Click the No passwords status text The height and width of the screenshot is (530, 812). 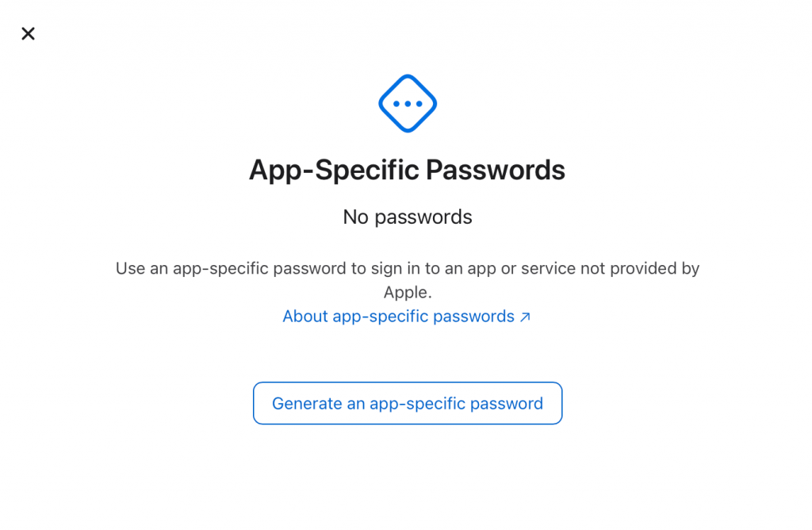(x=407, y=216)
